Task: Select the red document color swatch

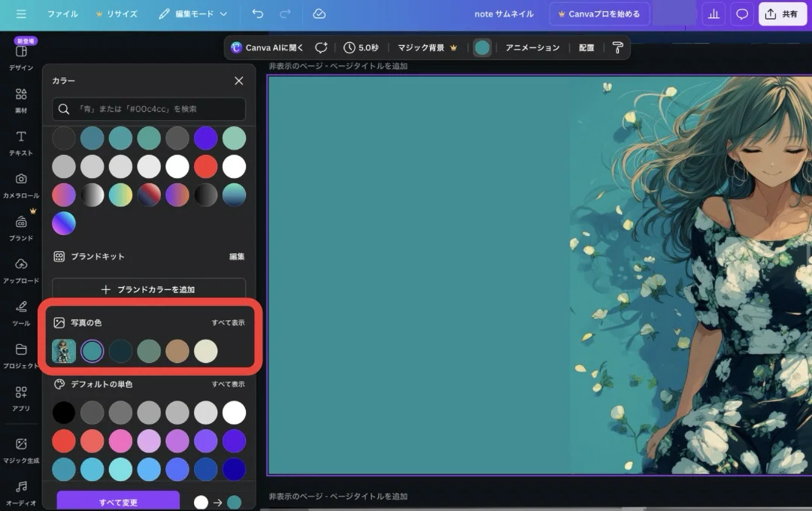Action: pos(205,167)
